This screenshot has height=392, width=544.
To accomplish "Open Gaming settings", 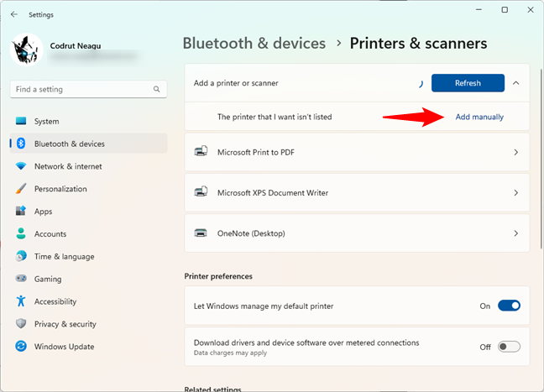I will [x=88, y=279].
